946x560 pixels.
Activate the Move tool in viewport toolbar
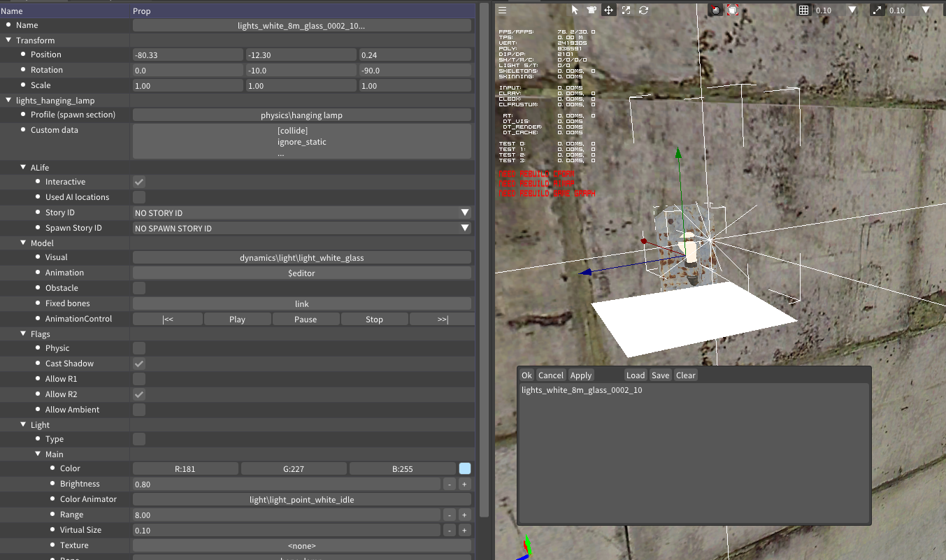(608, 10)
